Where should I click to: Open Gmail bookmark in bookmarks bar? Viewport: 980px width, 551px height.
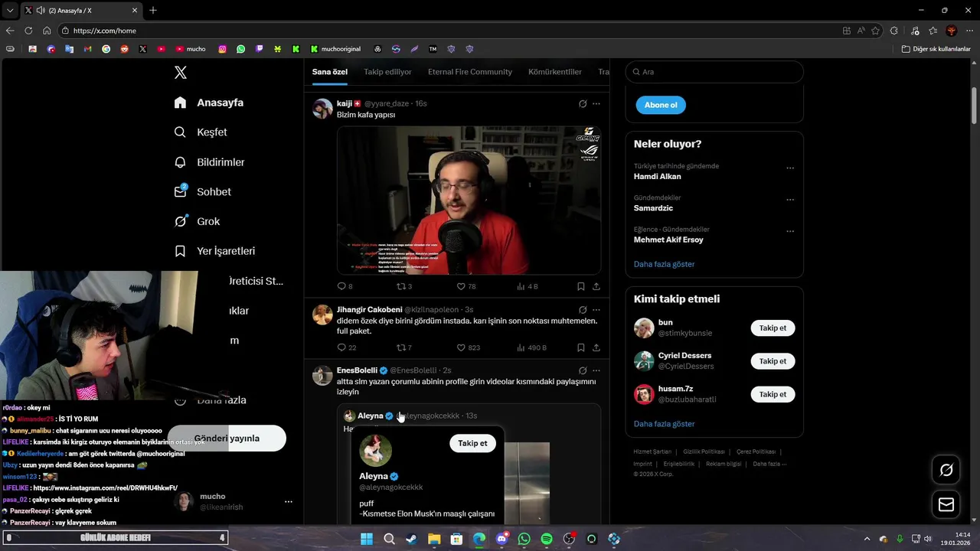click(x=87, y=49)
